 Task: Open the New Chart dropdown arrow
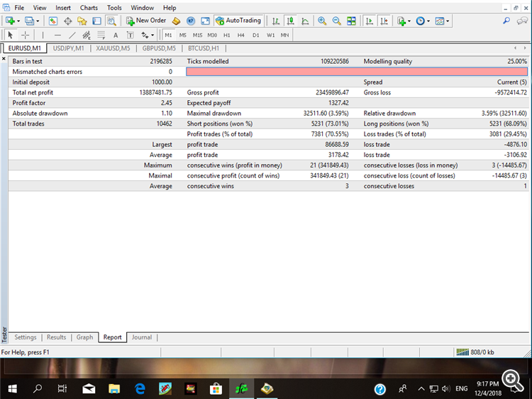tap(18, 21)
